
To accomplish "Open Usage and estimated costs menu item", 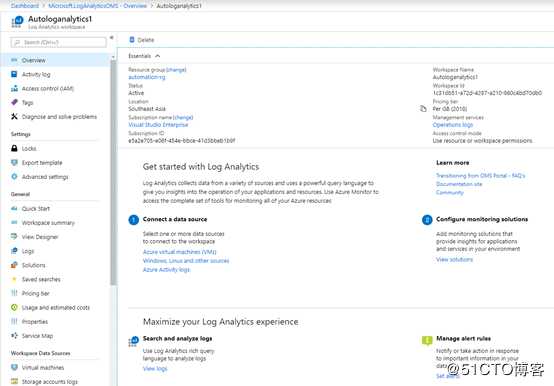I will [x=55, y=307].
